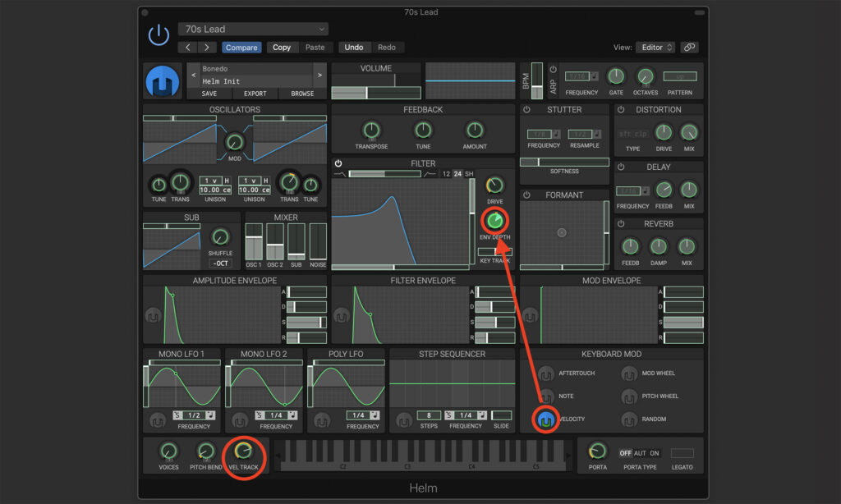Save the patch with the SAVE button
Viewport: 841px width, 504px height.
point(209,94)
